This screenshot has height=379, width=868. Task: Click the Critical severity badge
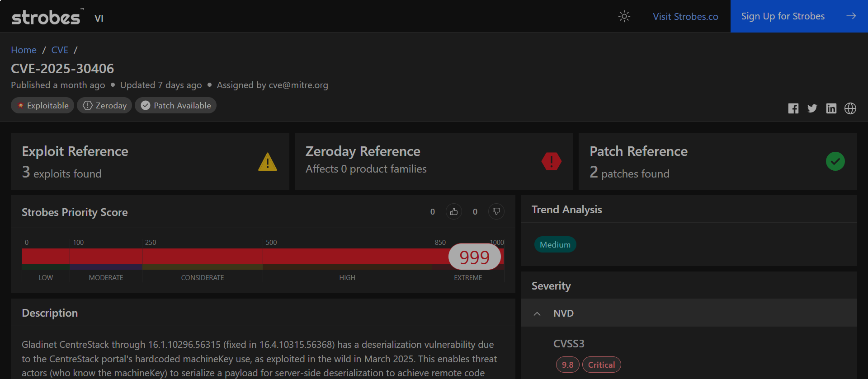click(x=601, y=365)
